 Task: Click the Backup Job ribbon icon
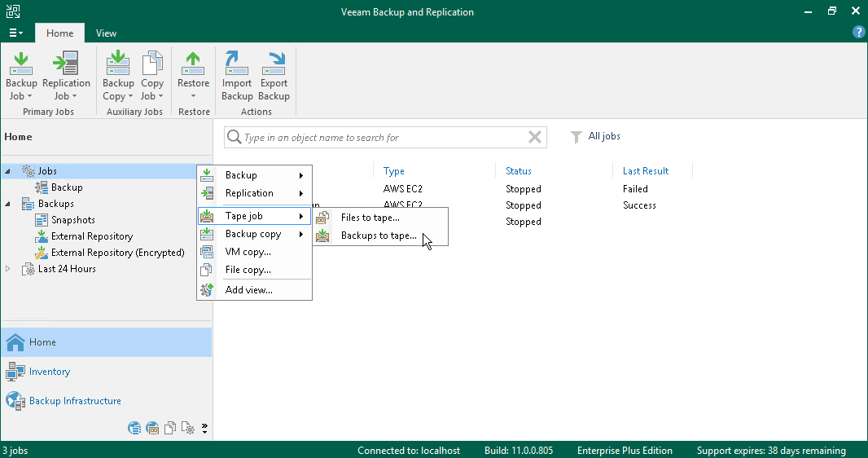21,77
